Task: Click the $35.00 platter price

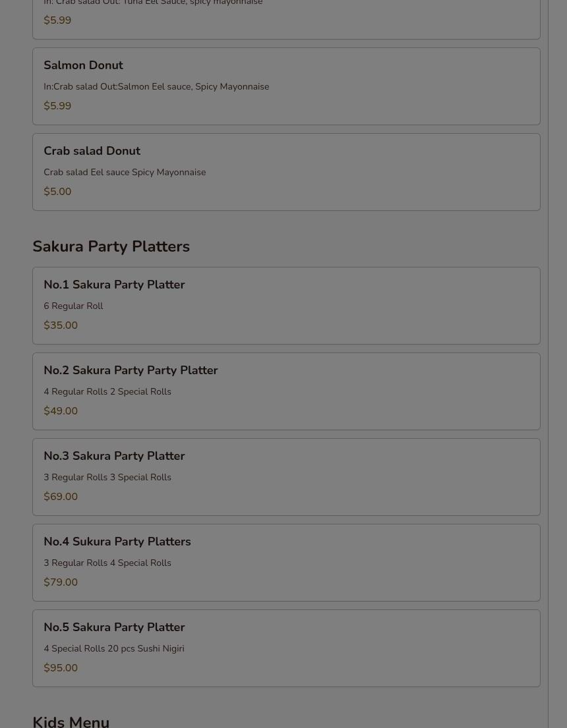Action: click(x=61, y=325)
